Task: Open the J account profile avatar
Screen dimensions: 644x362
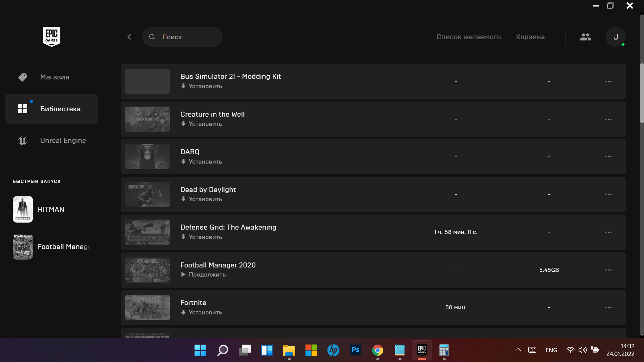Action: pyautogui.click(x=615, y=37)
